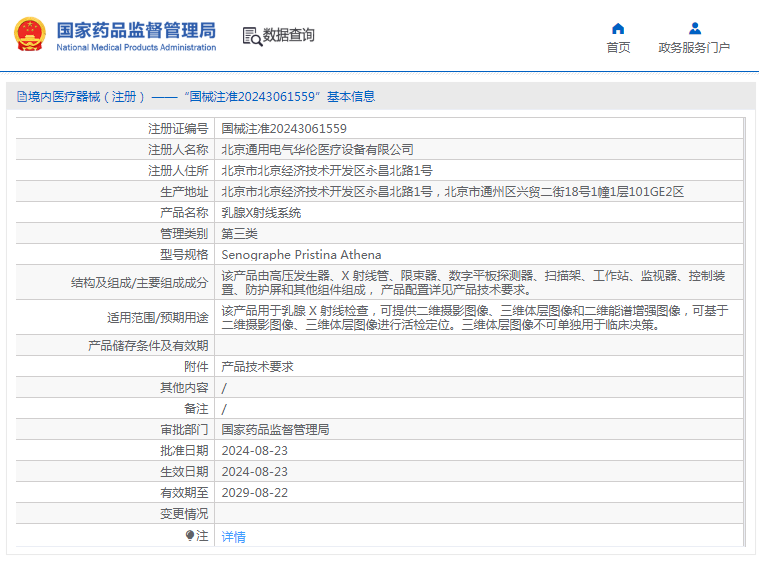Click the 生产地址 value with 通州区兴贸二街
The image size is (759, 564).
(453, 192)
